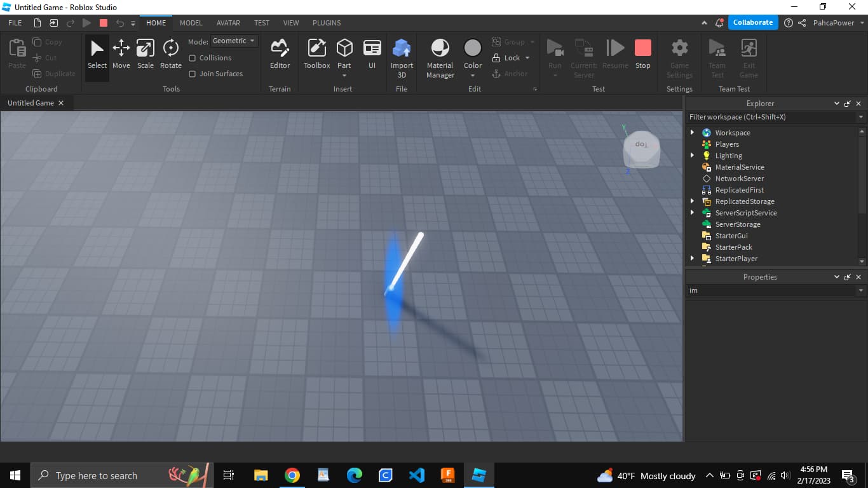Collapse the ribbon with the up arrow
The image size is (868, 488).
pyautogui.click(x=704, y=23)
